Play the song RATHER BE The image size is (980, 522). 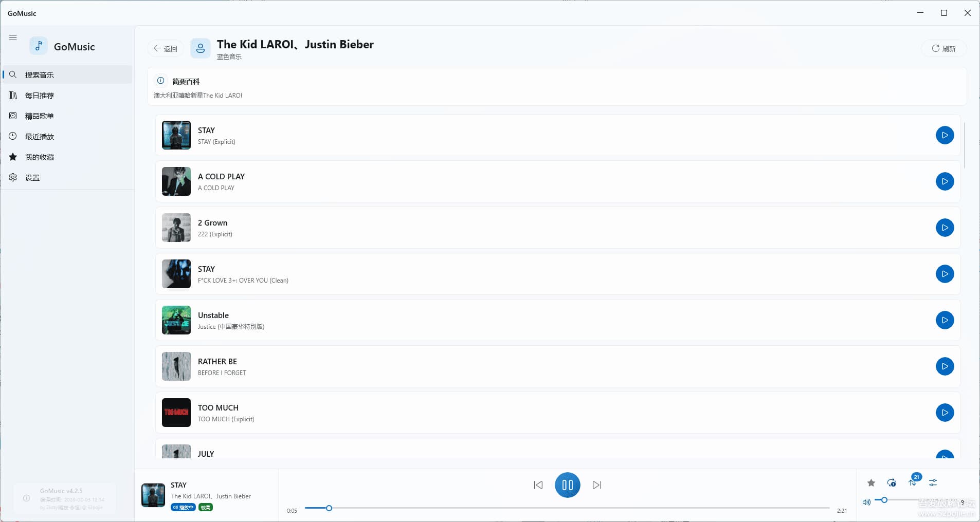pyautogui.click(x=945, y=366)
